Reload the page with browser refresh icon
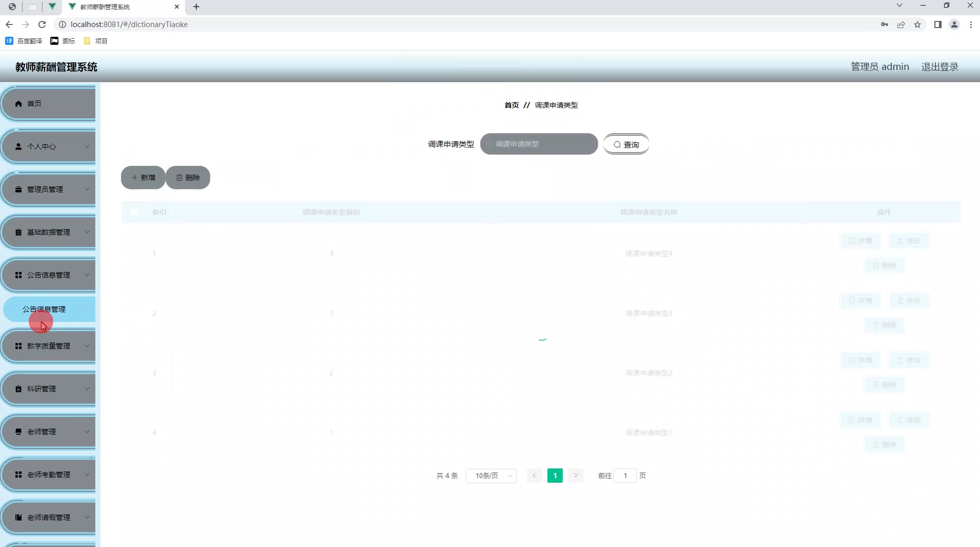Viewport: 980px width, 547px height. [42, 24]
